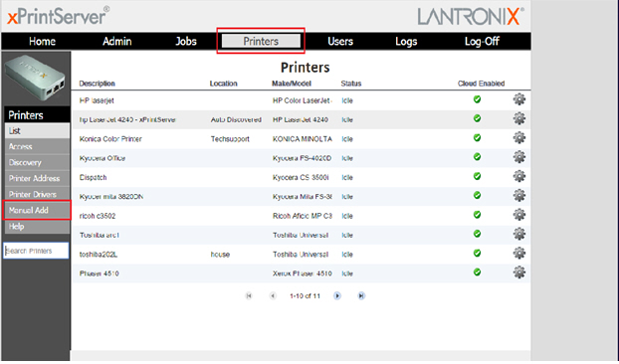Toggle cloud enabled check for HP laserjet
Viewport: 619px width, 364px height.
click(x=478, y=99)
